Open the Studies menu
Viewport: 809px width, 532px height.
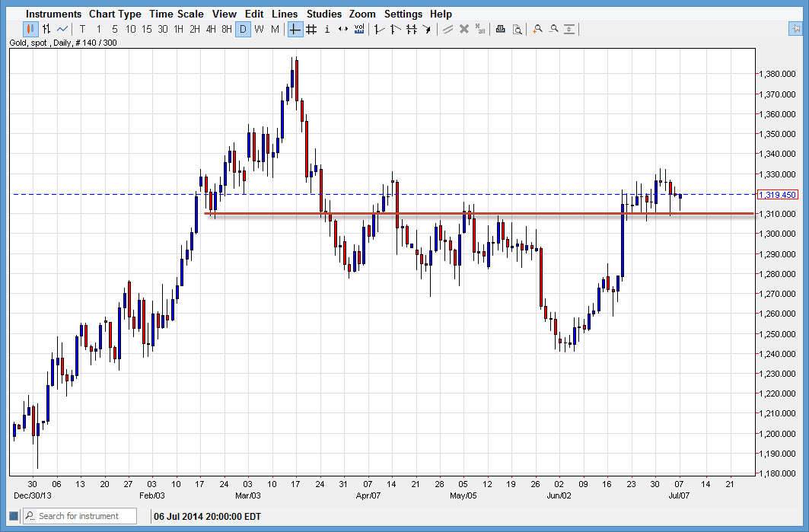click(x=323, y=14)
